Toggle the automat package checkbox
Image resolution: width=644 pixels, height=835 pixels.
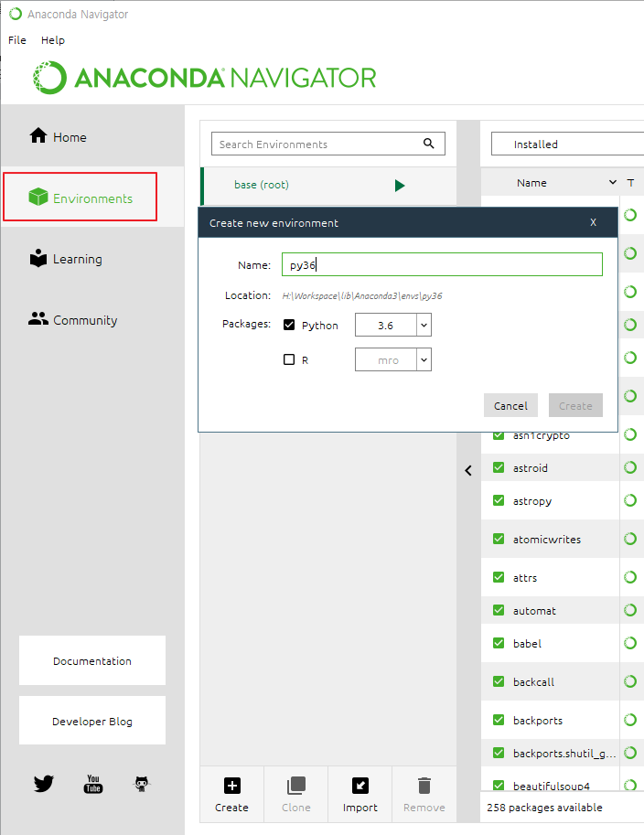click(x=499, y=610)
